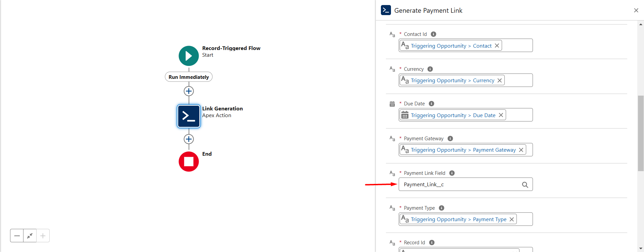Zoom out the flow canvas
644x252 pixels.
[17, 236]
